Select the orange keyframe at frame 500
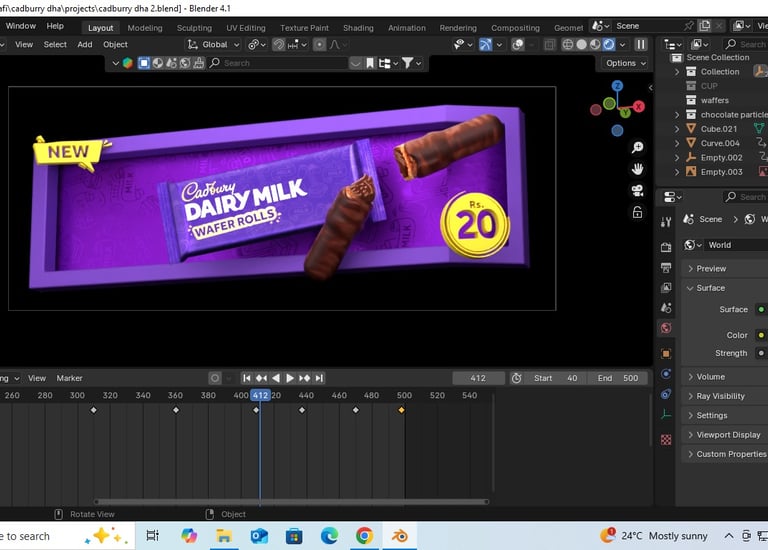 tap(402, 410)
